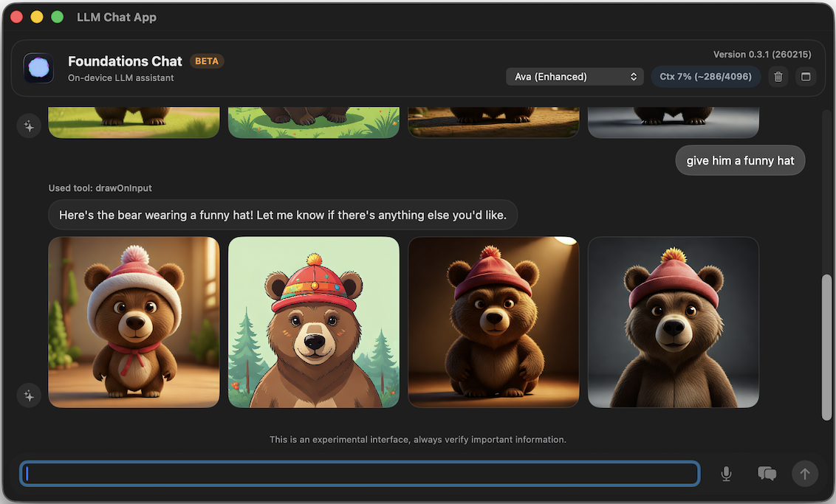Open voice input with the microphone icon

click(726, 474)
